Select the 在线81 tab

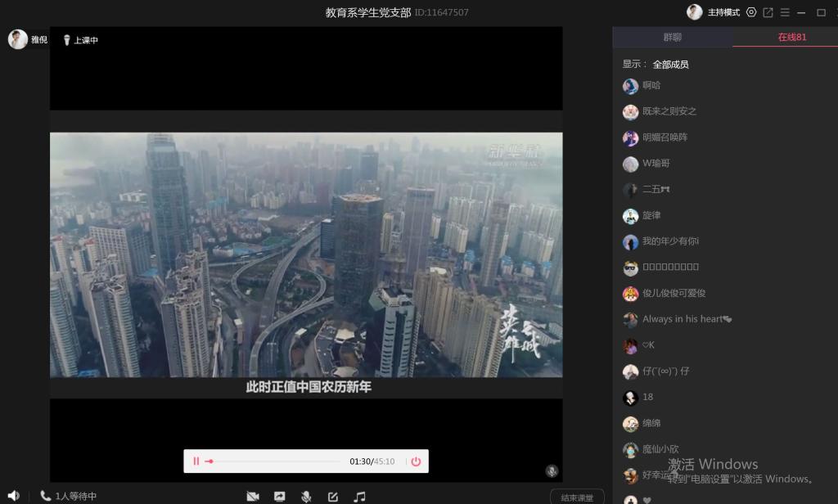791,37
